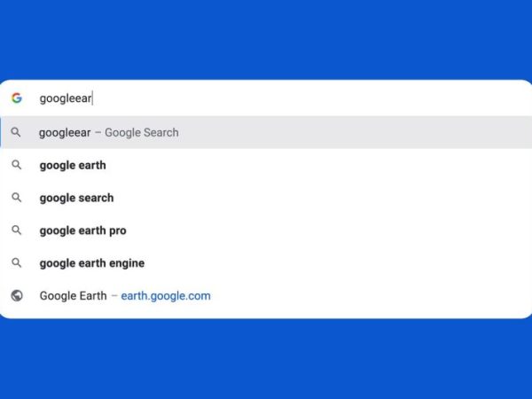Screen dimensions: 532x399
Task: Choose the google earth suggestion
Action: (x=73, y=165)
